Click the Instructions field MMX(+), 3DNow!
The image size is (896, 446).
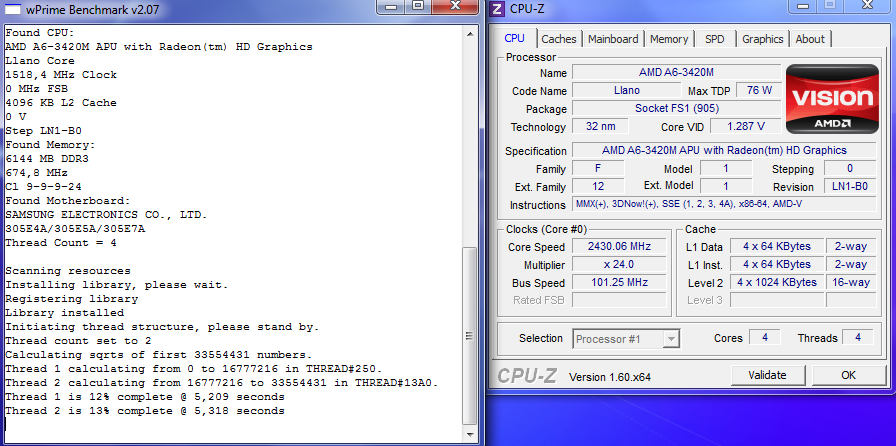[724, 204]
